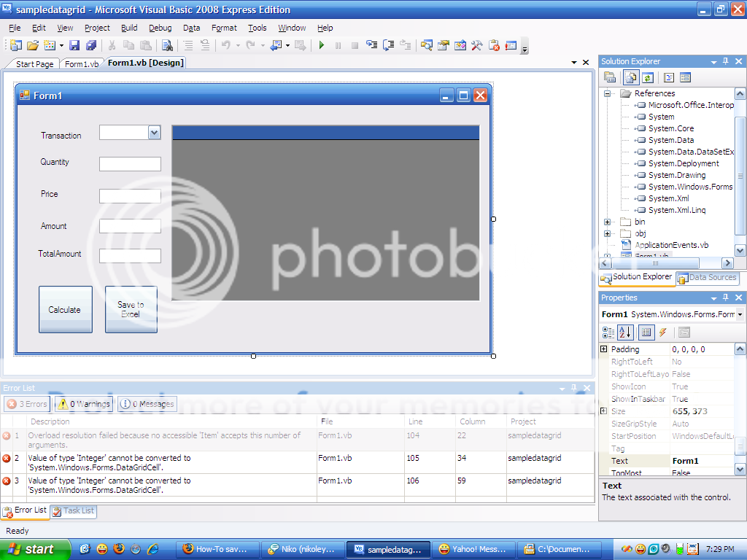Click the Comment out lines toolbar icon
747x560 pixels.
pos(188,45)
